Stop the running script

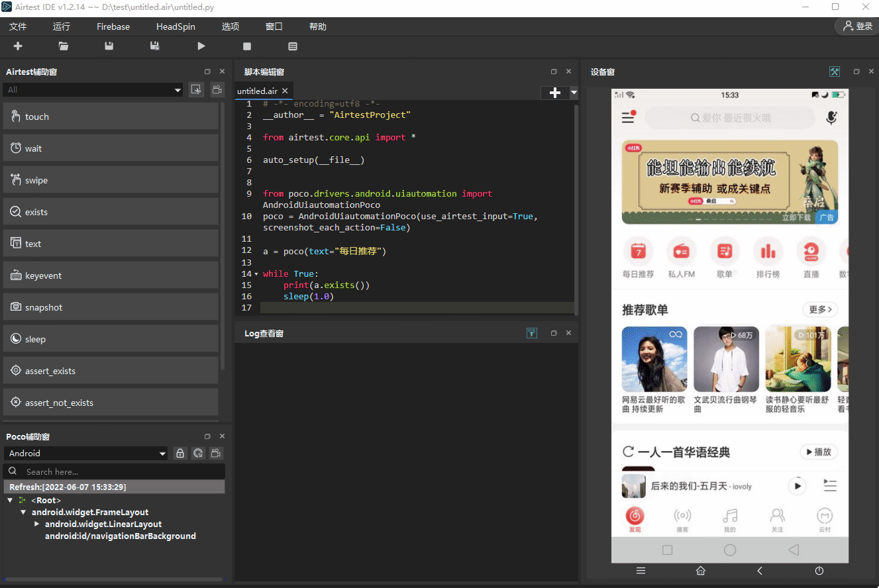pos(247,46)
